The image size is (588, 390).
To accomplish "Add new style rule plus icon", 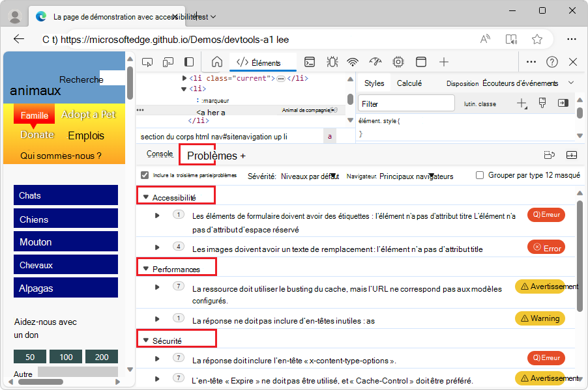I will coord(522,104).
